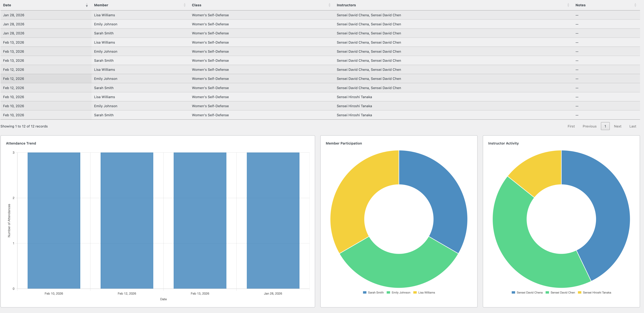Go back to the first page of records
Screen dimensions: 644x313
pyautogui.click(x=571, y=126)
